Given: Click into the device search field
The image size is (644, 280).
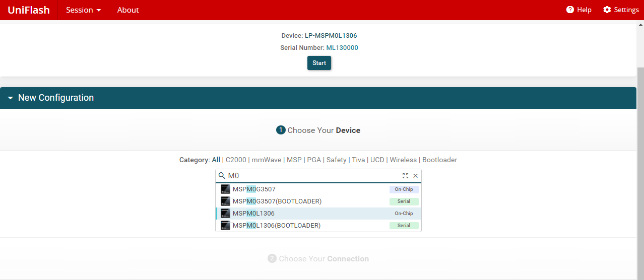Looking at the screenshot, I should point(312,176).
